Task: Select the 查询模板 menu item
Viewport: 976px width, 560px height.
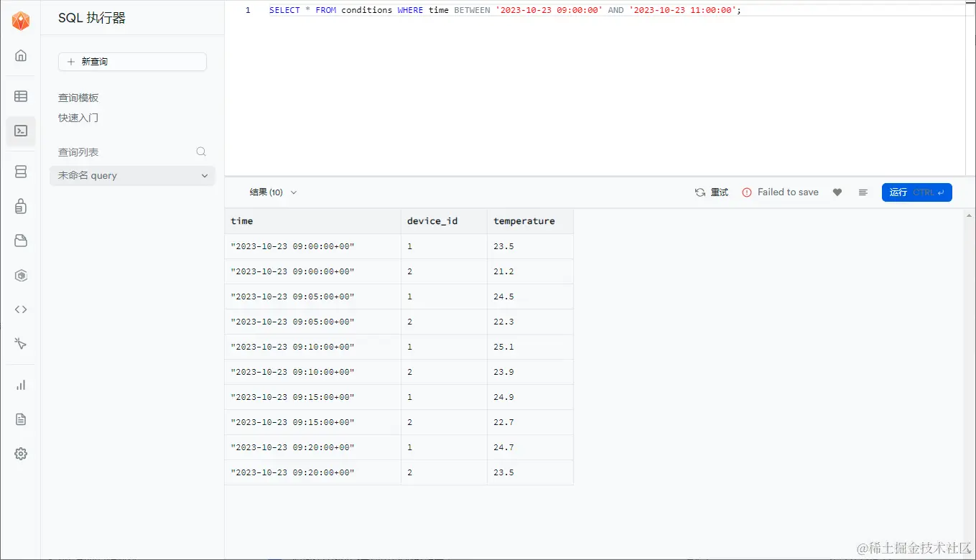Action: point(78,97)
